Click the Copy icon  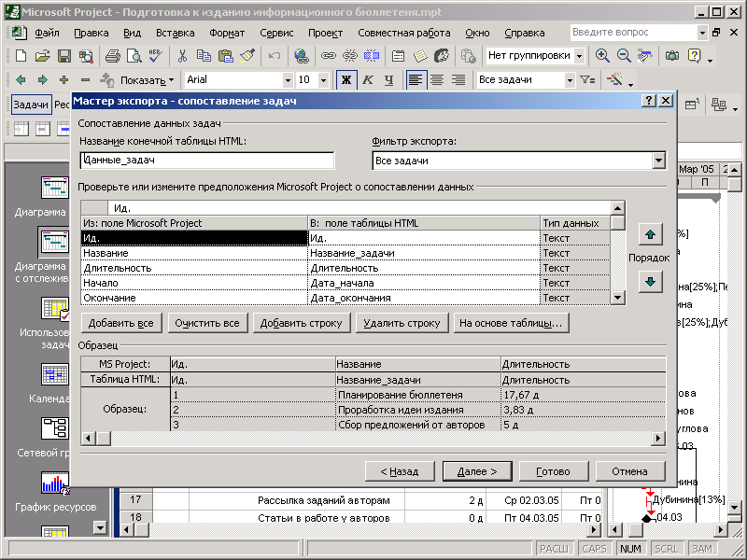[x=204, y=56]
